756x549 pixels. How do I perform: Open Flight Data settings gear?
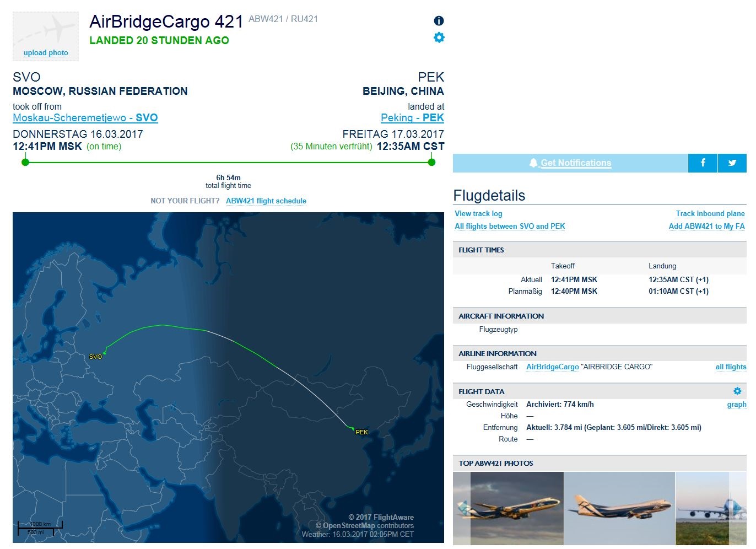[737, 391]
